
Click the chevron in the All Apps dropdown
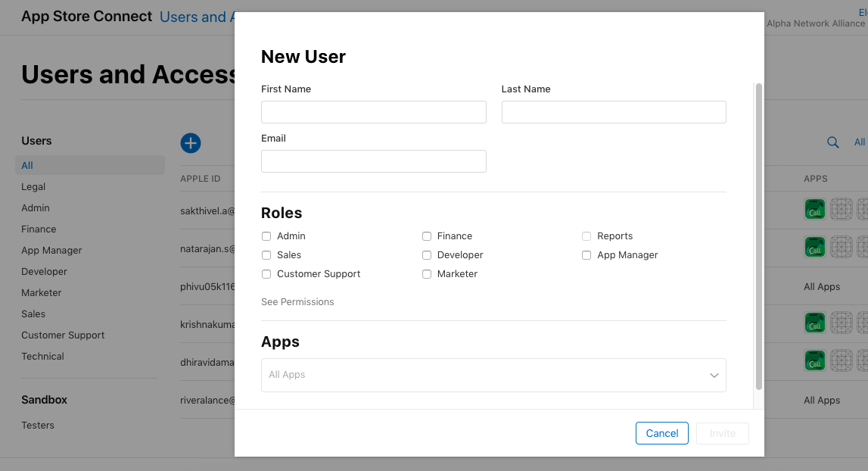click(714, 375)
